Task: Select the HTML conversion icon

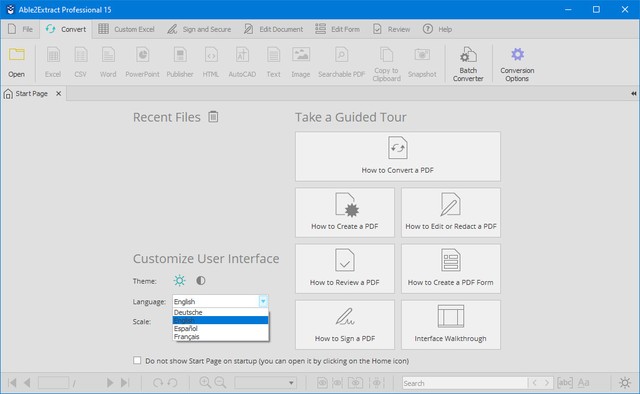Action: (x=211, y=55)
